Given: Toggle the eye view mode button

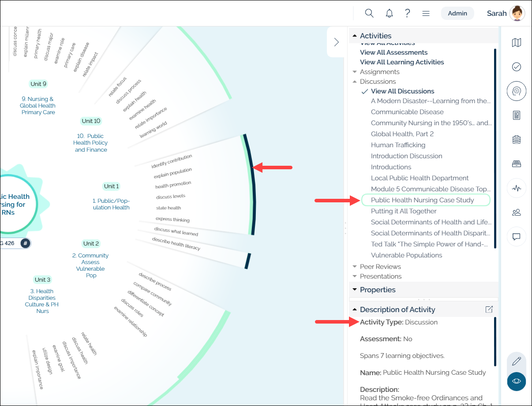Looking at the screenshot, I should (517, 381).
